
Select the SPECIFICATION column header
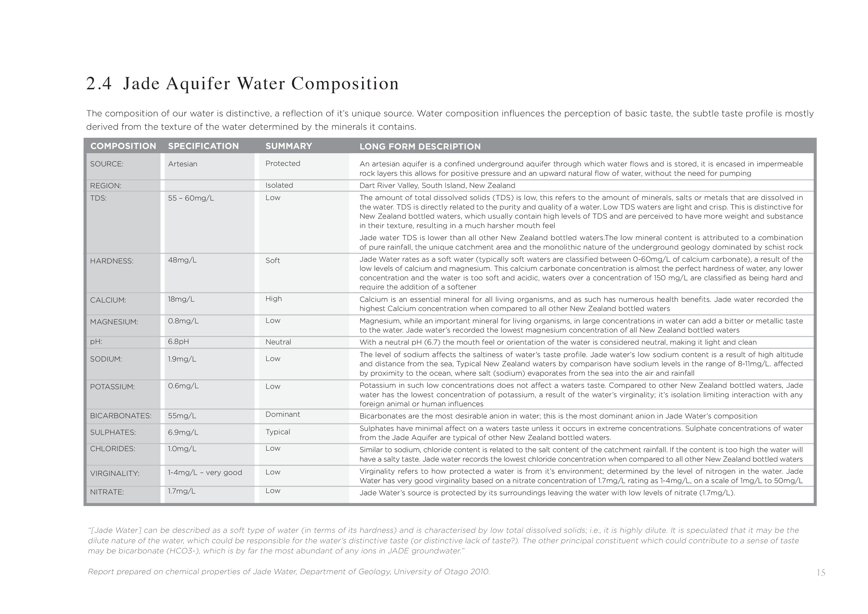point(203,146)
